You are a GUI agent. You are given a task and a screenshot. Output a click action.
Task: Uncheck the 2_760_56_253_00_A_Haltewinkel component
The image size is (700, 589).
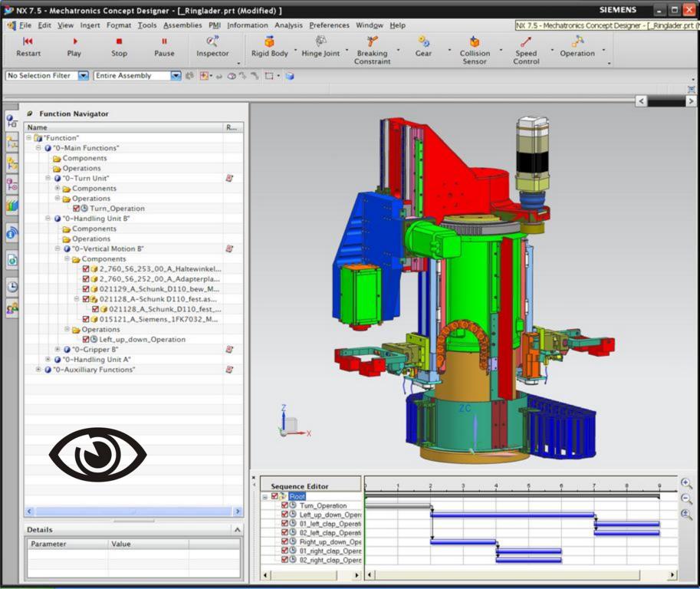(86, 269)
